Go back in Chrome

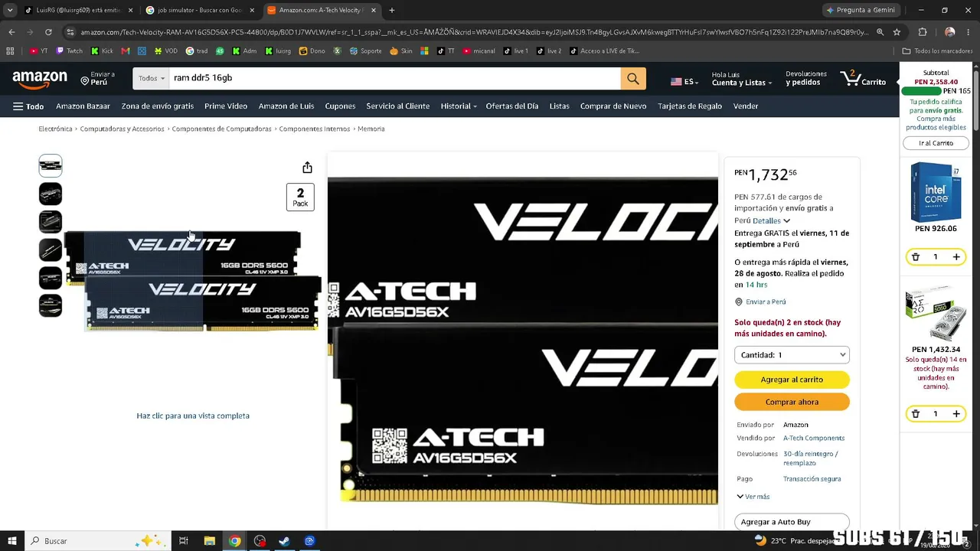click(x=11, y=32)
